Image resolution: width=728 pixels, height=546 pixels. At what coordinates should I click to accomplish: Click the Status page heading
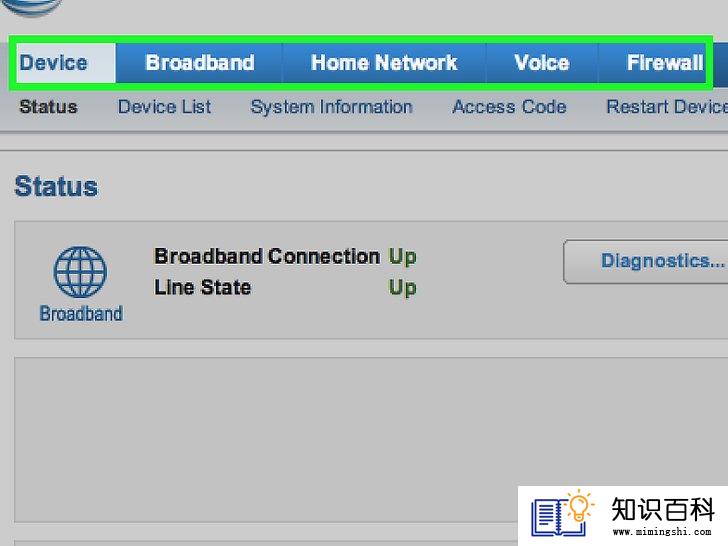coord(56,187)
